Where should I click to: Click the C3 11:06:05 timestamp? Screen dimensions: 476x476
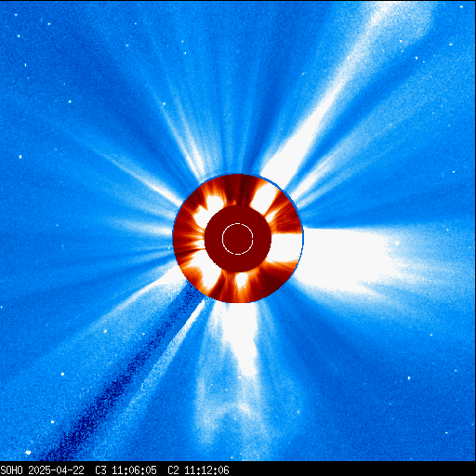pyautogui.click(x=126, y=470)
